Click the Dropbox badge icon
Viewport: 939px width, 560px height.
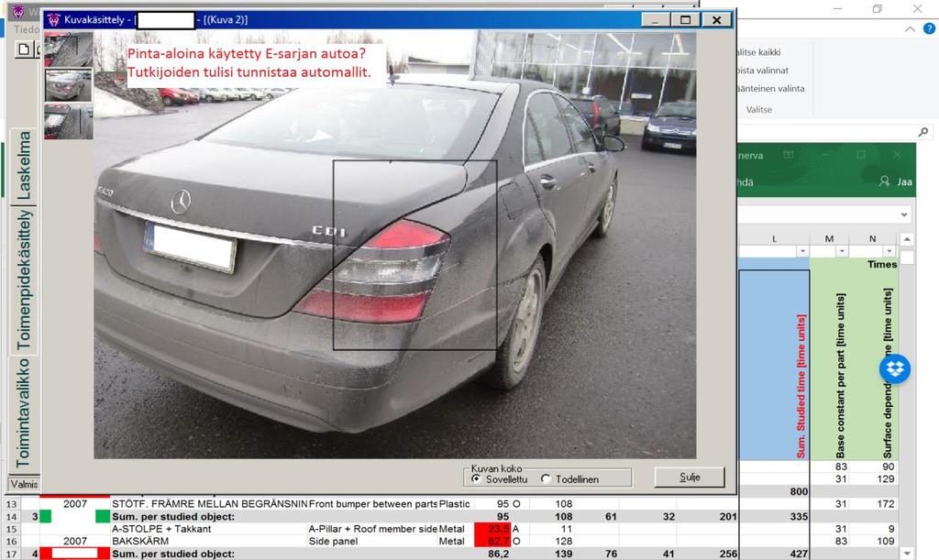(x=895, y=368)
